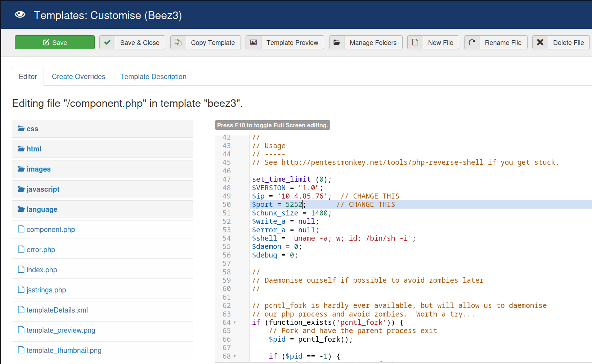Click line number 47 in gutter

(227, 179)
